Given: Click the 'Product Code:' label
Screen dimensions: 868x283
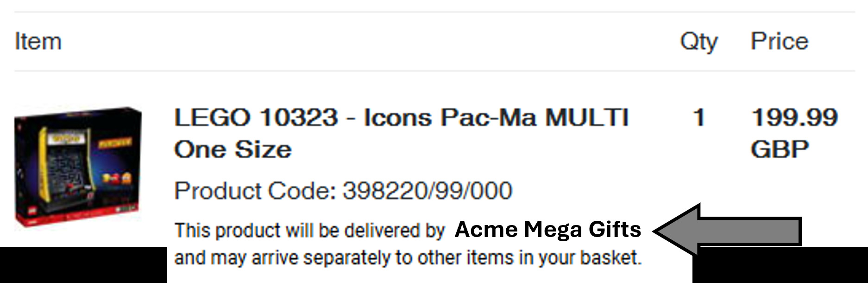Looking at the screenshot, I should [255, 191].
